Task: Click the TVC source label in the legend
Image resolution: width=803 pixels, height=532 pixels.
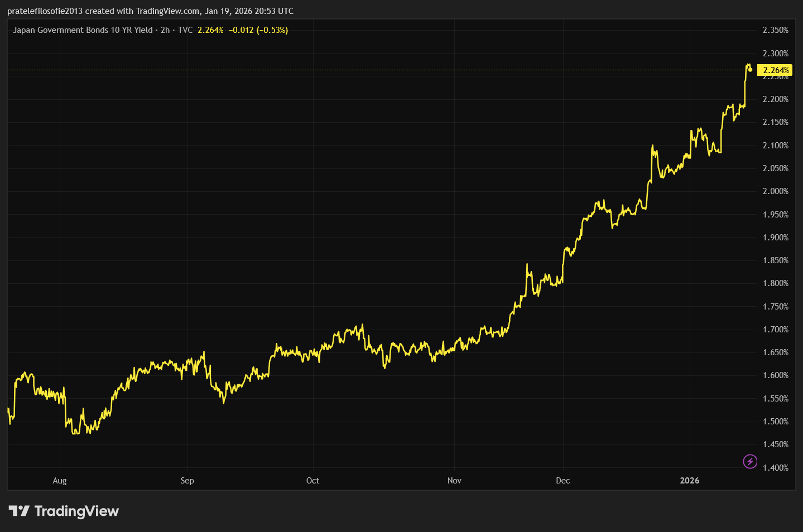Action: click(x=185, y=30)
